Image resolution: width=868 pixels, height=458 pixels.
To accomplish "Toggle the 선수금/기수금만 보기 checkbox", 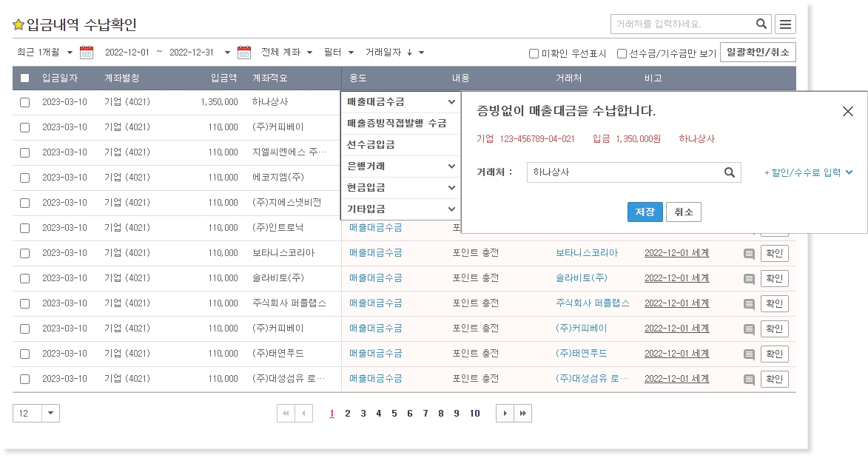I will 622,53.
